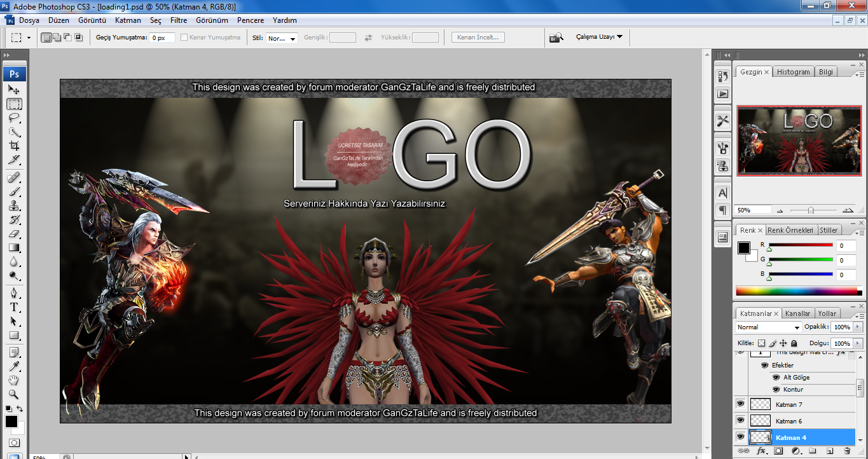The width and height of the screenshot is (868, 459).
Task: Select the History Brush tool
Action: [14, 219]
